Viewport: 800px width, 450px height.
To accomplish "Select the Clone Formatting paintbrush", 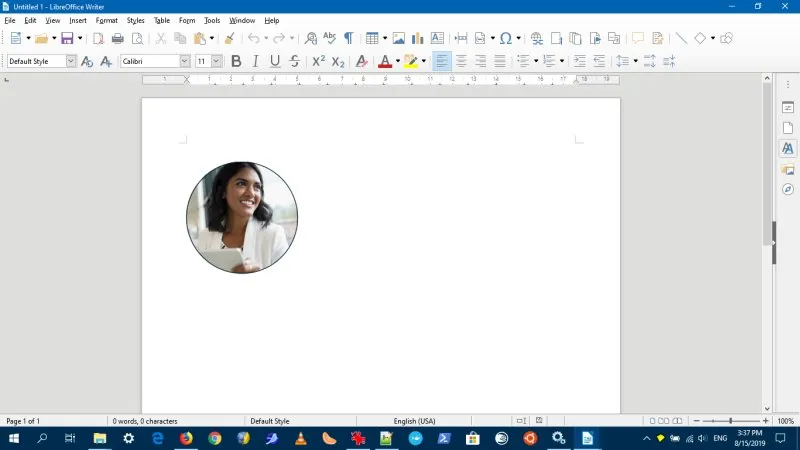I will (229, 39).
